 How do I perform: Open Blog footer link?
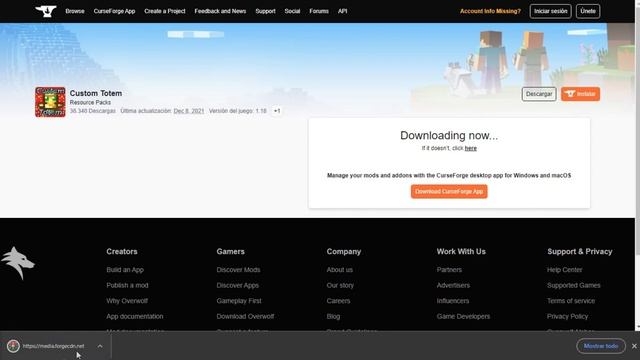[x=333, y=316]
